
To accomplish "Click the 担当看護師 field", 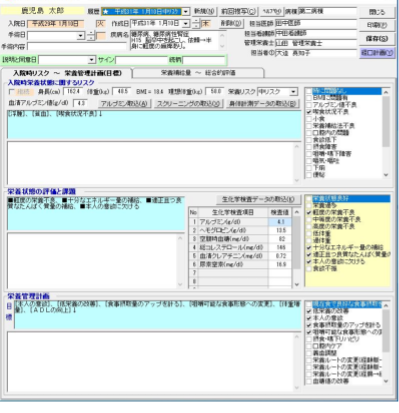I will [x=316, y=33].
